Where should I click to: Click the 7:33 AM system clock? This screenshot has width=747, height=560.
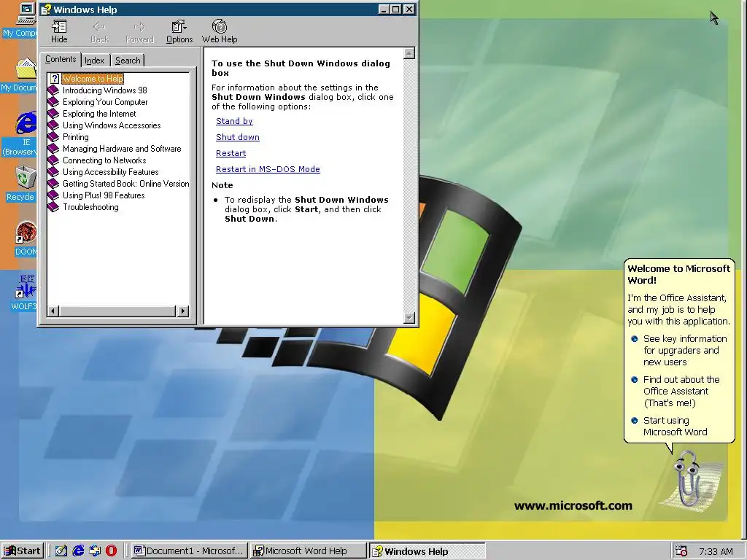(x=716, y=551)
